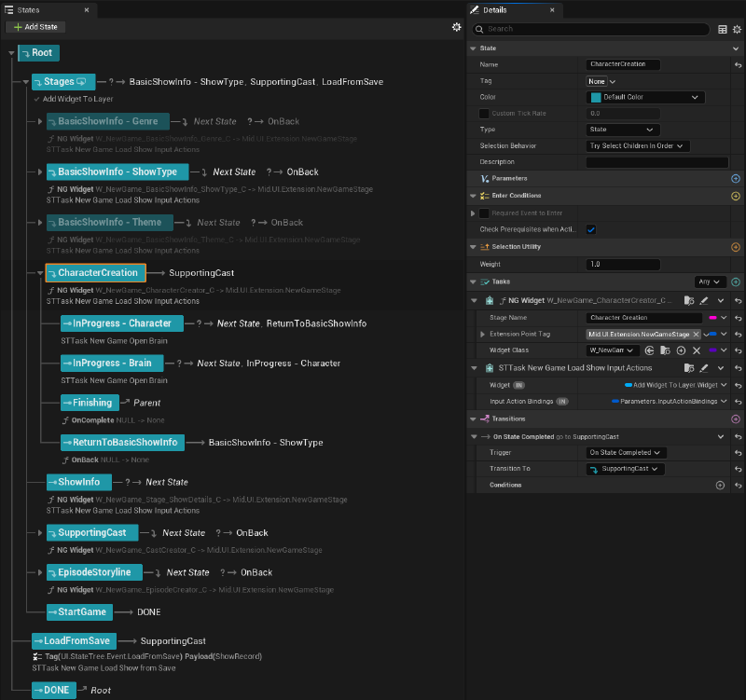
Task: Click the Add State button
Action: pos(35,27)
